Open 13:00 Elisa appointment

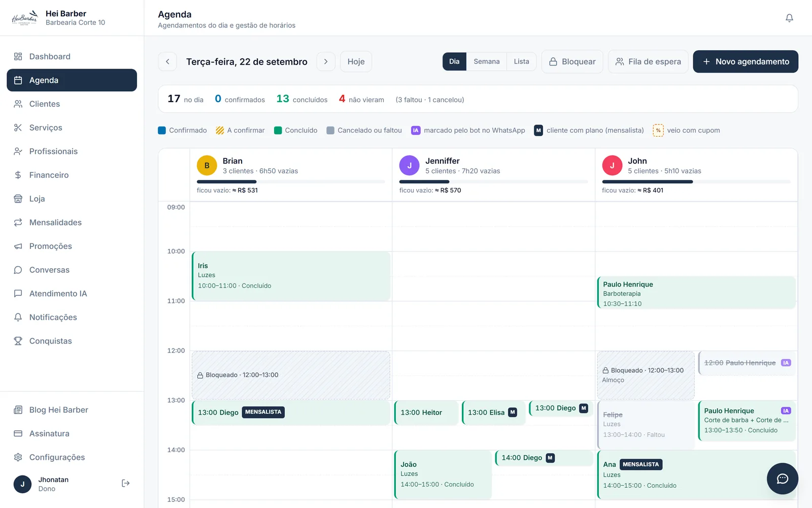tap(493, 412)
